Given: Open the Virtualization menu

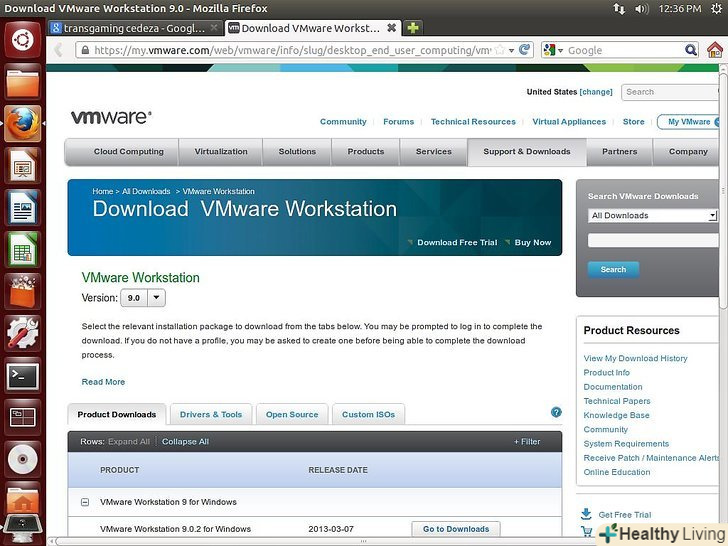Looking at the screenshot, I should point(221,151).
